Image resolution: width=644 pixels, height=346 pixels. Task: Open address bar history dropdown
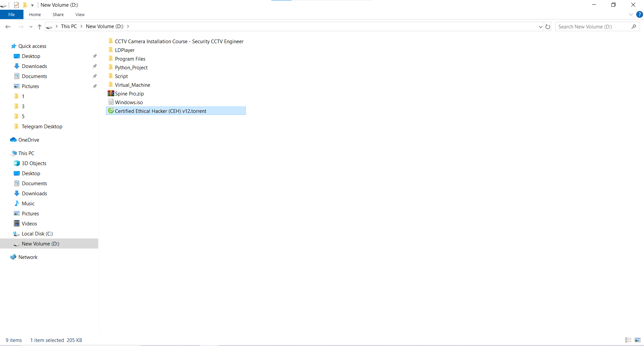[x=540, y=27]
